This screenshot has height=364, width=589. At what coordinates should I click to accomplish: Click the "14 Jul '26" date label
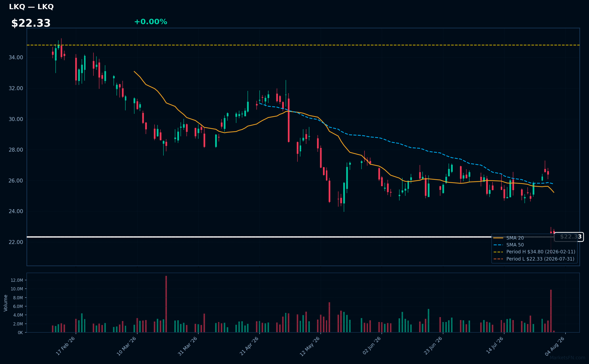(x=495, y=345)
